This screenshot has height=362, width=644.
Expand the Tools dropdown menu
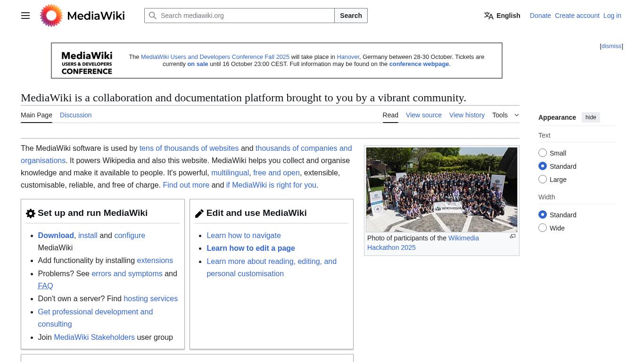(x=505, y=115)
